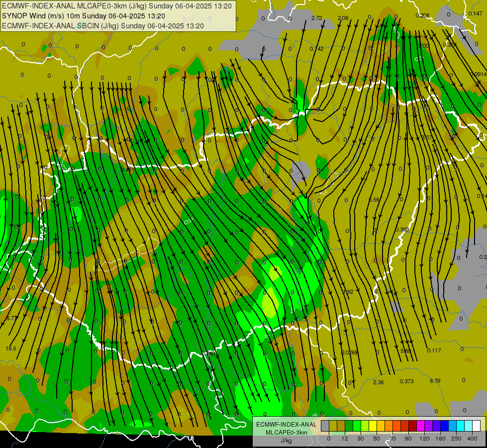Click the 2.06 value near the top
487x448 pixels.
pyautogui.click(x=343, y=18)
